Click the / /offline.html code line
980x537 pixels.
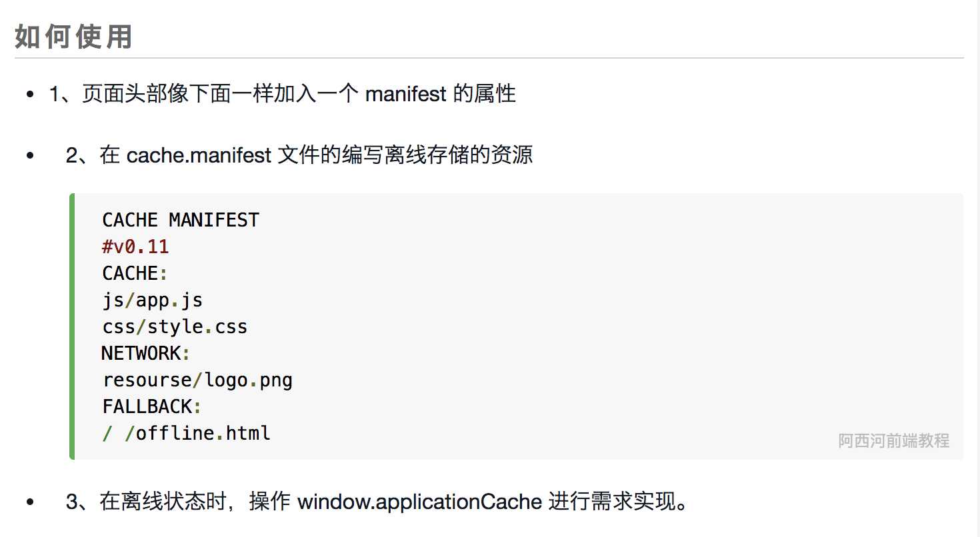186,433
